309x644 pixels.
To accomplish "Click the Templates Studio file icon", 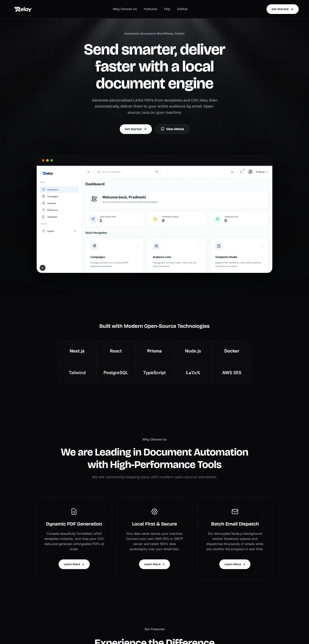I will pyautogui.click(x=219, y=246).
